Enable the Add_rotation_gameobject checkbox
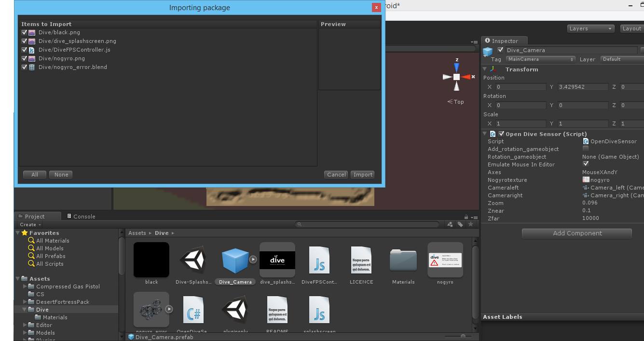The height and width of the screenshot is (341, 644). [x=586, y=149]
